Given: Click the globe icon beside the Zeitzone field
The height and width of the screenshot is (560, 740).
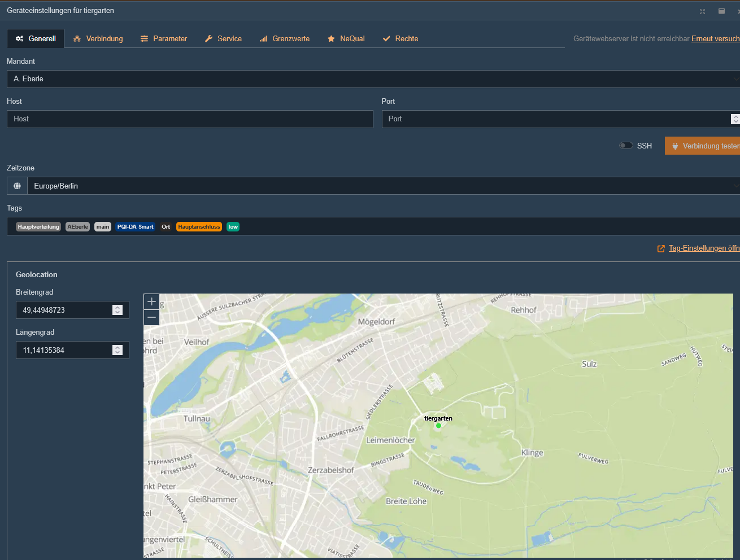Looking at the screenshot, I should [x=16, y=185].
